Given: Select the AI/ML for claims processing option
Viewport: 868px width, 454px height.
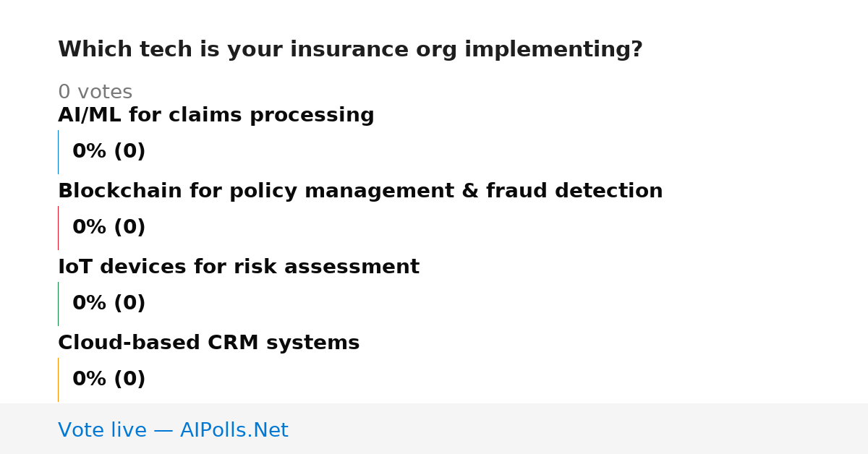Looking at the screenshot, I should click(216, 116).
